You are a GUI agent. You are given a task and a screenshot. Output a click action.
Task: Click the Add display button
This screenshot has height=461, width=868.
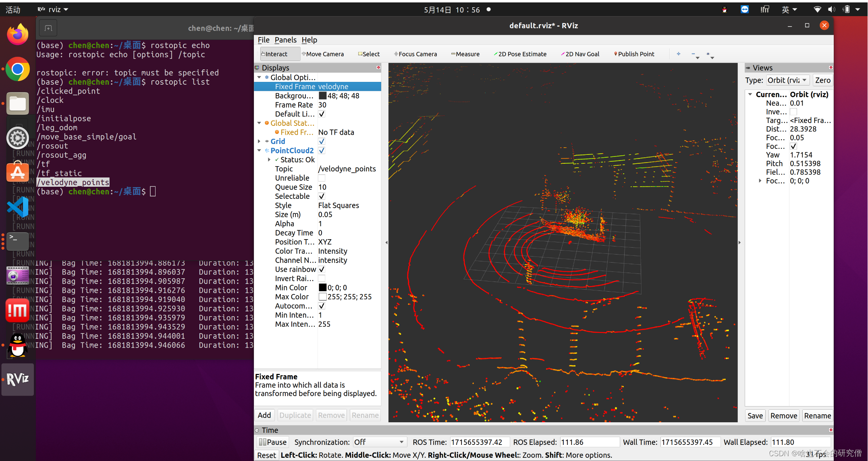pyautogui.click(x=264, y=415)
